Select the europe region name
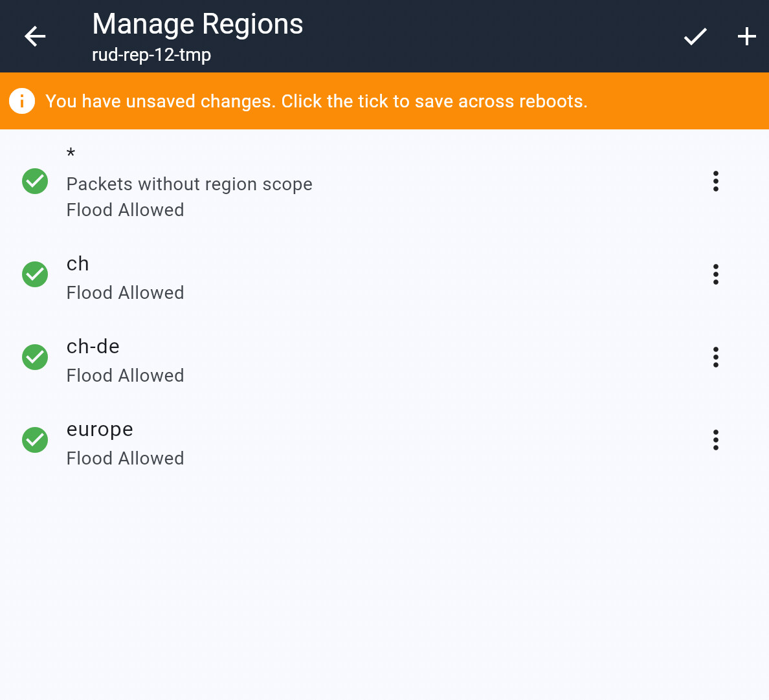Image resolution: width=769 pixels, height=700 pixels. coord(100,430)
